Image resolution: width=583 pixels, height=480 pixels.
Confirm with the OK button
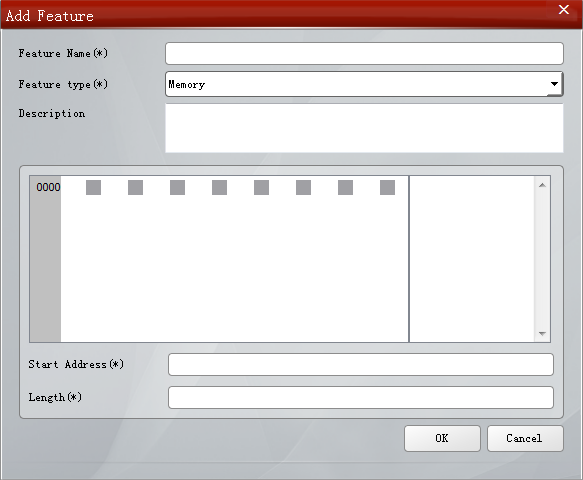pyautogui.click(x=442, y=438)
